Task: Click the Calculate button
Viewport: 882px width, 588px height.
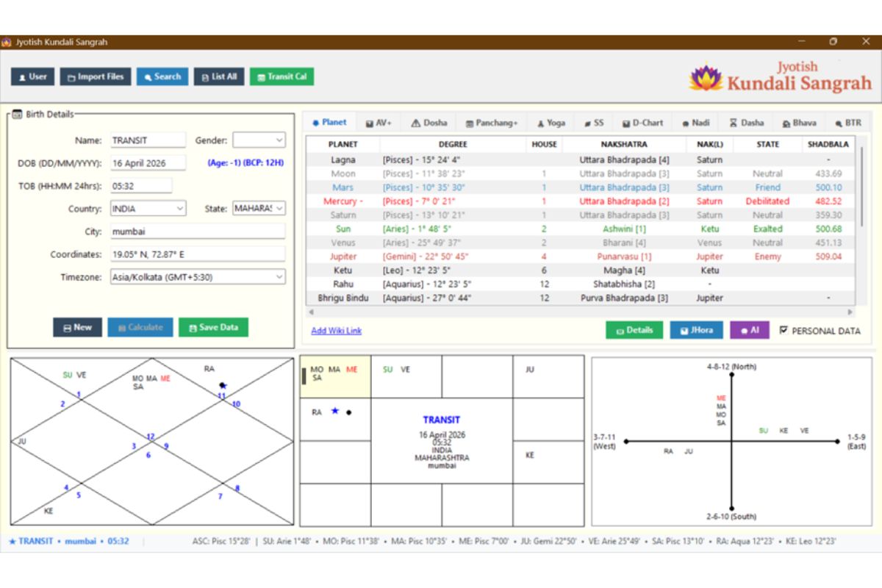Action: pos(140,328)
